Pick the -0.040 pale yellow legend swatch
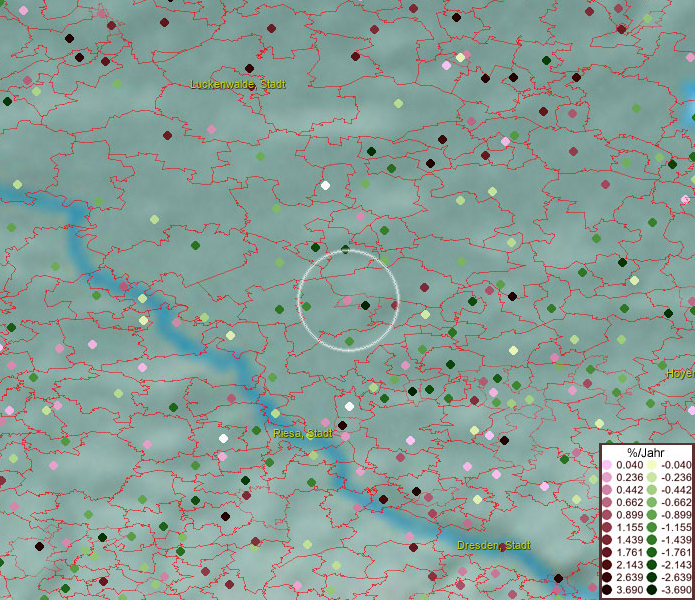This screenshot has height=600, width=695. [x=652, y=465]
